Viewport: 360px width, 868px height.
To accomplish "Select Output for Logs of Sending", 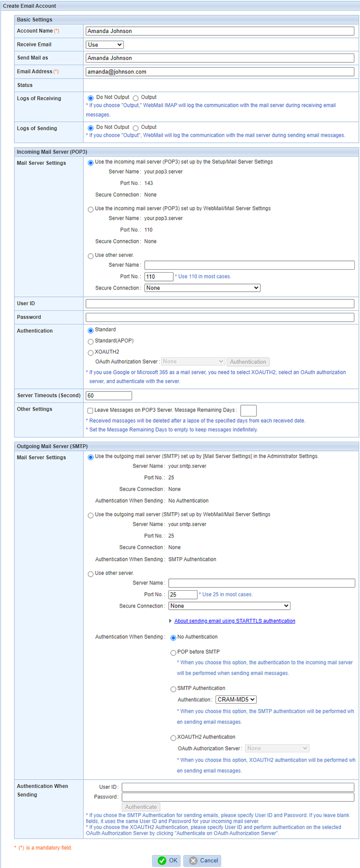I will coord(136,128).
